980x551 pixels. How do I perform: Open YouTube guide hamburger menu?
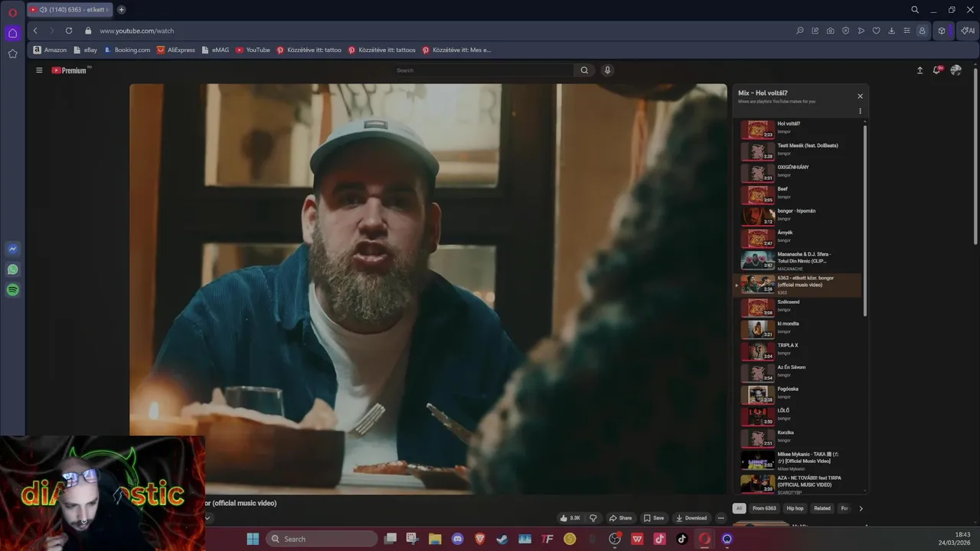39,70
